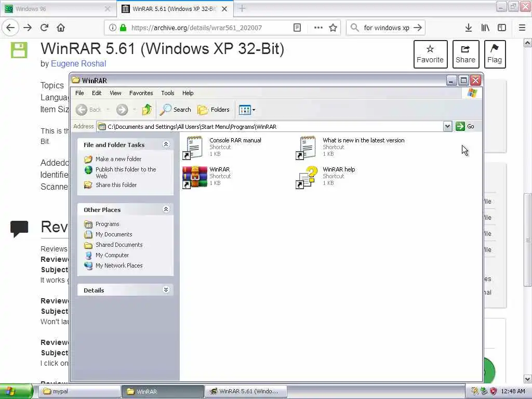This screenshot has height=399, width=532.
Task: Go to Shared Documents in Other Places
Action: point(119,245)
